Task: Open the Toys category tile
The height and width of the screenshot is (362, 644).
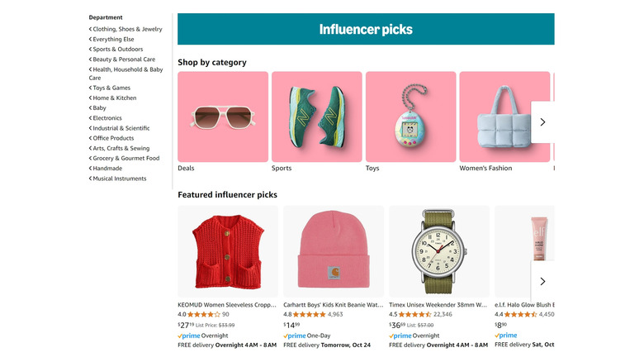Action: coord(410,117)
